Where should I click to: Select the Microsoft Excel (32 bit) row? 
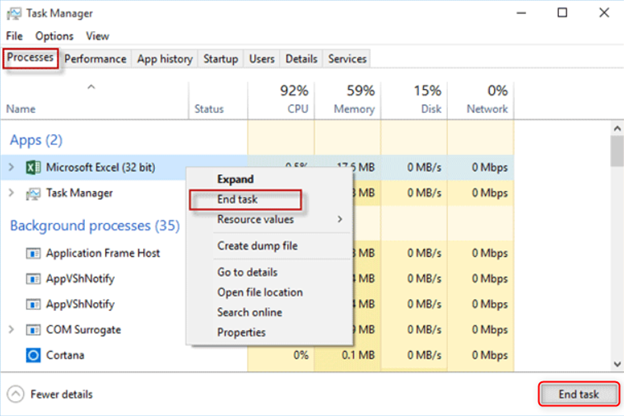(x=257, y=167)
